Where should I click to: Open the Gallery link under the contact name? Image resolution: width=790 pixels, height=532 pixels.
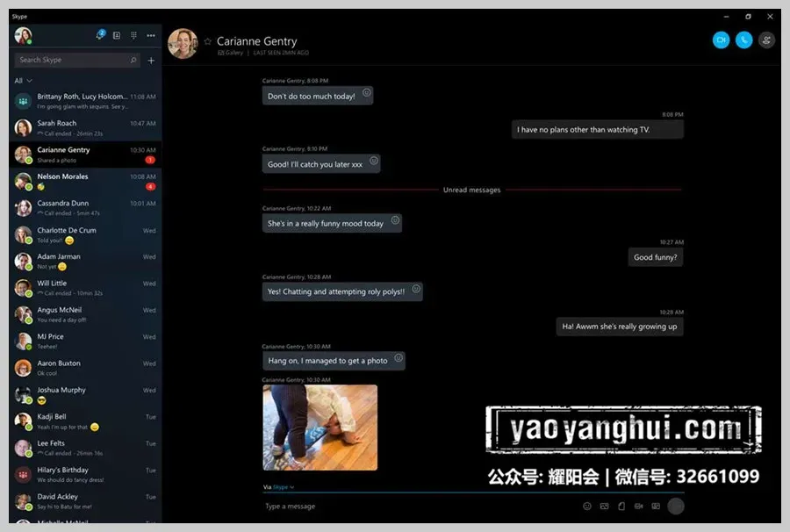click(230, 53)
